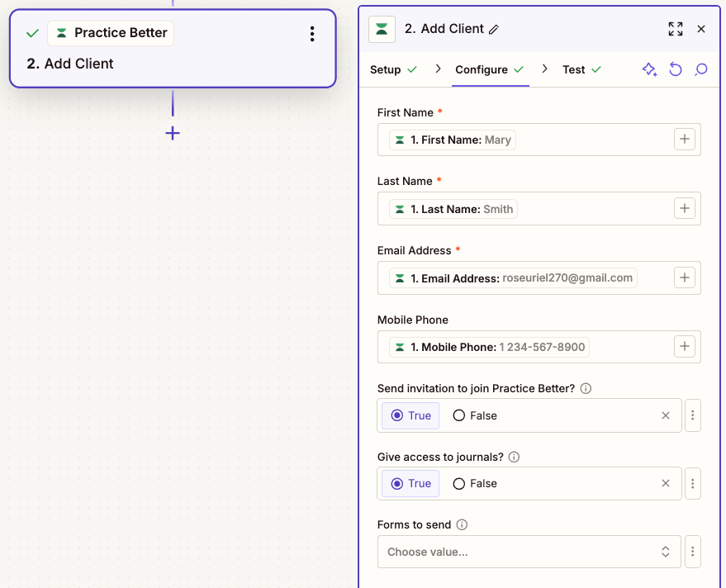Open the comment bubble icon in the panel
This screenshot has width=726, height=588.
point(701,69)
